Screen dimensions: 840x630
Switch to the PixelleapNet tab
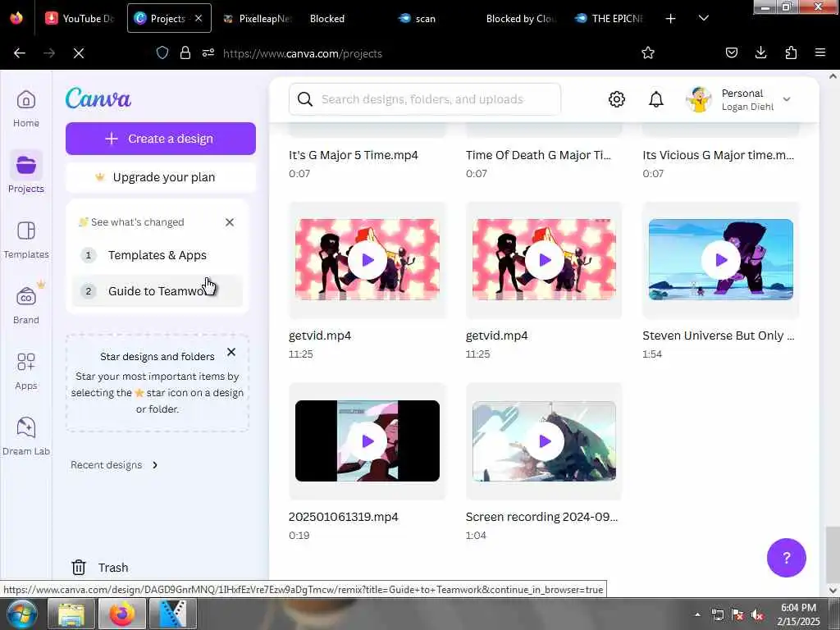258,18
